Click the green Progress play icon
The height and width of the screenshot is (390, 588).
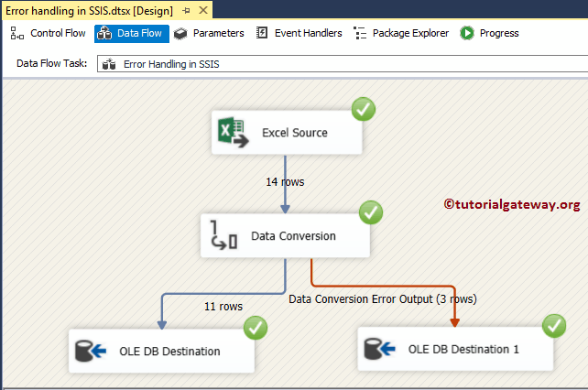[467, 33]
